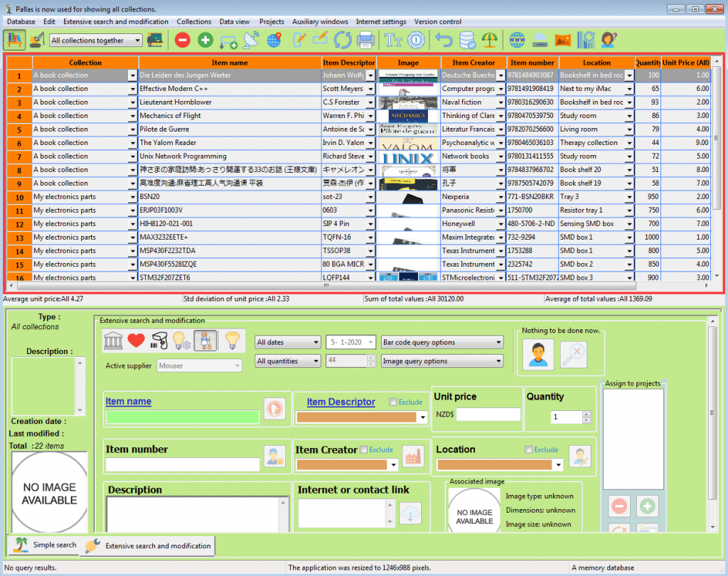This screenshot has height=576, width=728.
Task: Open the Active supplier Mouser dropdown
Action: click(200, 366)
